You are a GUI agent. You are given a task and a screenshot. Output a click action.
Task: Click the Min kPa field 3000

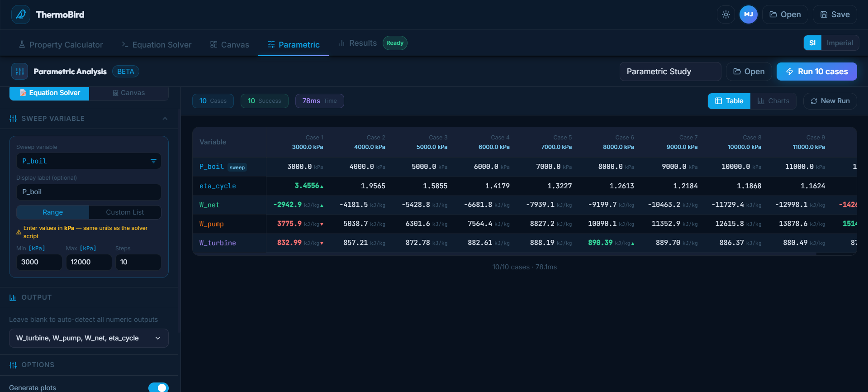click(x=39, y=262)
